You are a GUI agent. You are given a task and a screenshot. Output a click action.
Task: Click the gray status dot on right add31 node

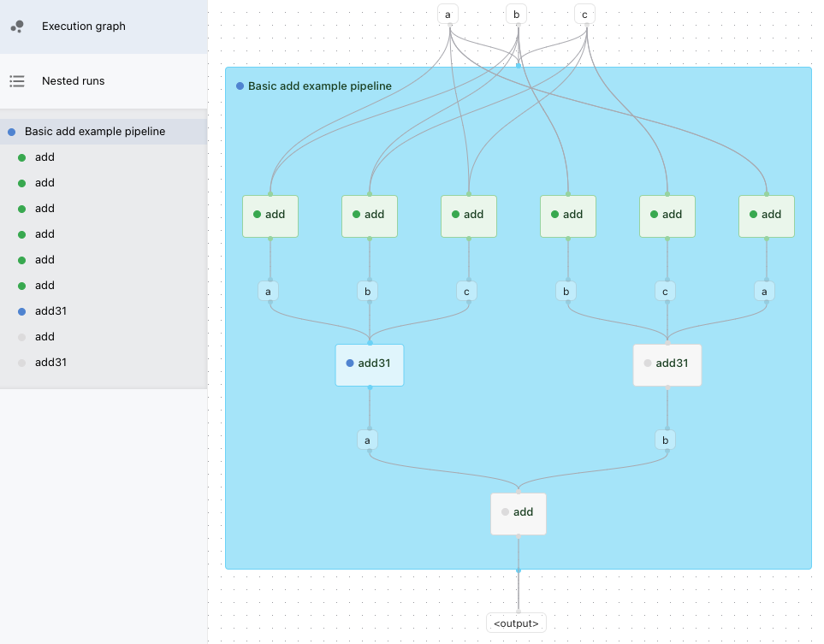[x=648, y=362]
